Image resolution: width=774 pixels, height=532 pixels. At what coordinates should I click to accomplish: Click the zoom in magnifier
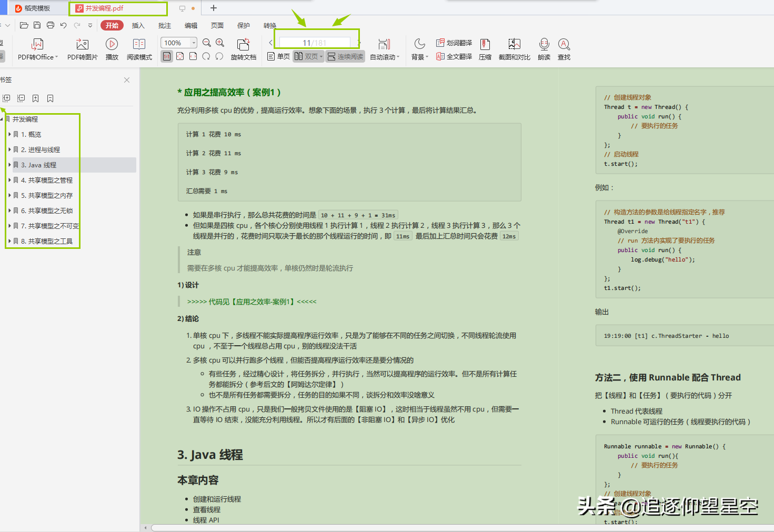220,43
